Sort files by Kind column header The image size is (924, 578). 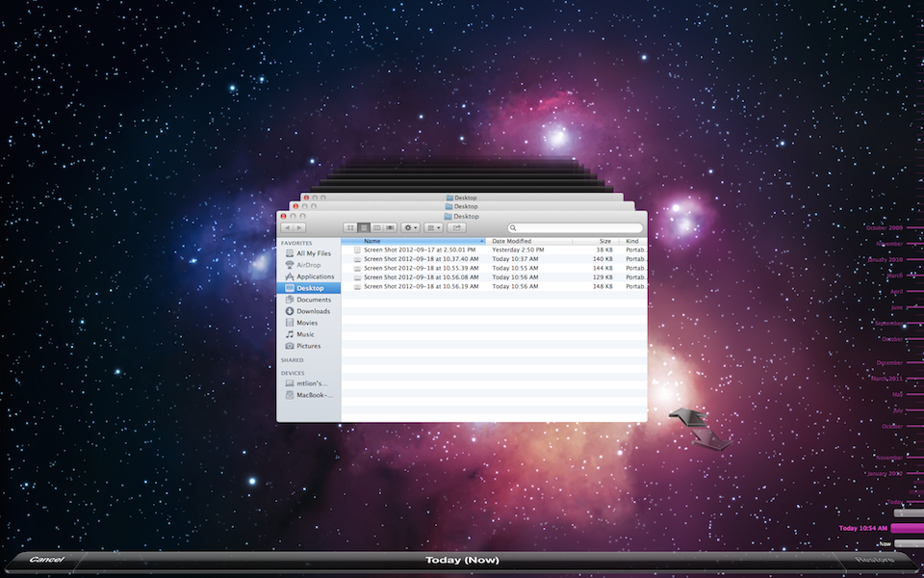[x=633, y=241]
